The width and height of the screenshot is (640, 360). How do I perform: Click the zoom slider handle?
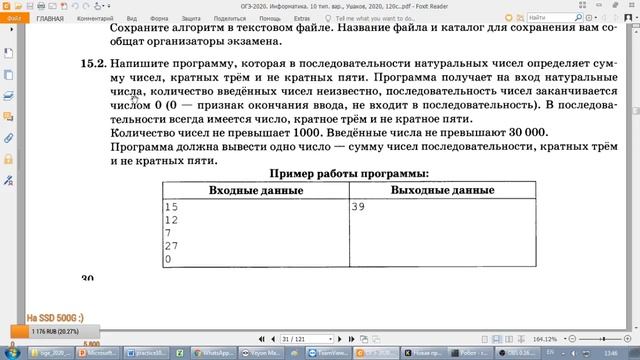pos(604,339)
